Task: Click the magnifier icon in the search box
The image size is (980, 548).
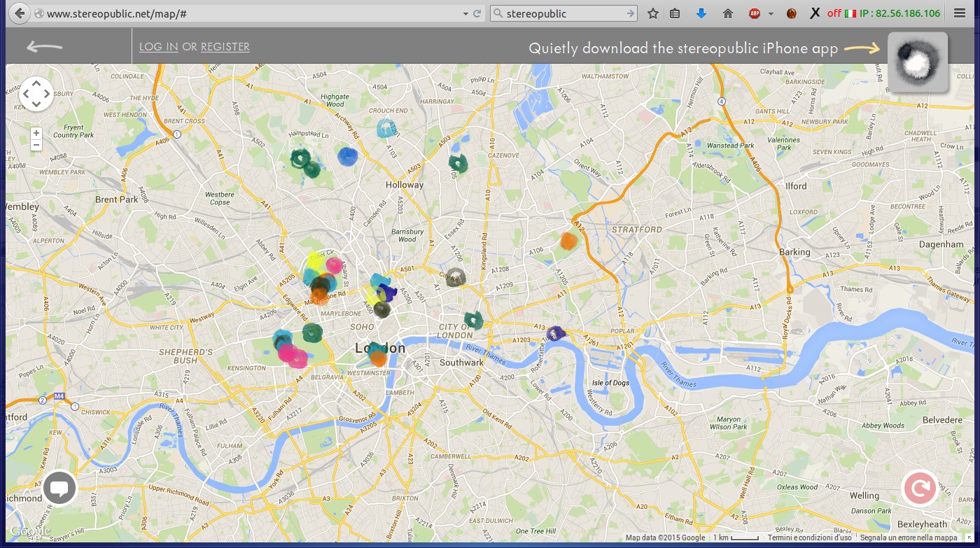Action: (498, 13)
